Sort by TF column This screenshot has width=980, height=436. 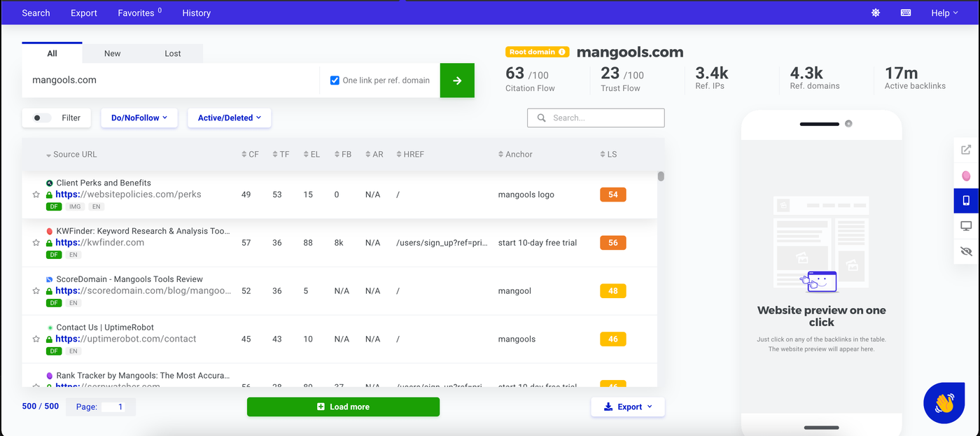click(x=280, y=154)
